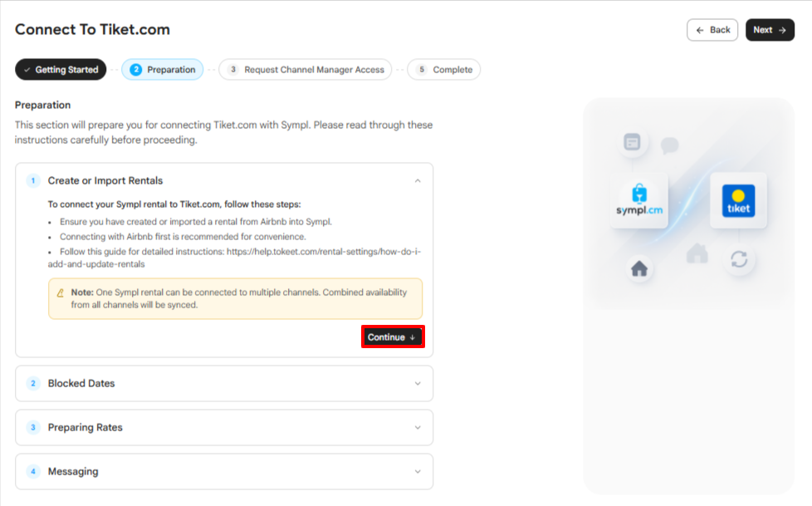Click the calendar card icon in illustration
Viewport: 812px width, 506px height.
tap(632, 142)
